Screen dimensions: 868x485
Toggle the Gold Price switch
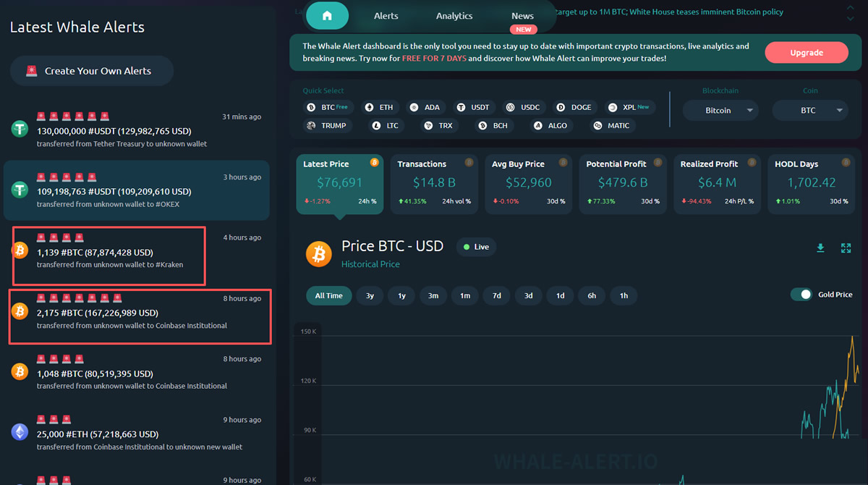pos(801,295)
